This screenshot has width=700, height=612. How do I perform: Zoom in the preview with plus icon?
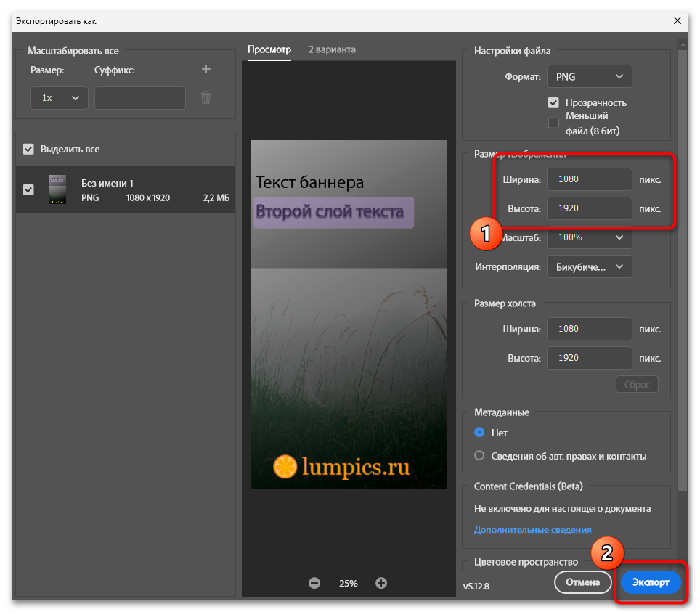[381, 583]
